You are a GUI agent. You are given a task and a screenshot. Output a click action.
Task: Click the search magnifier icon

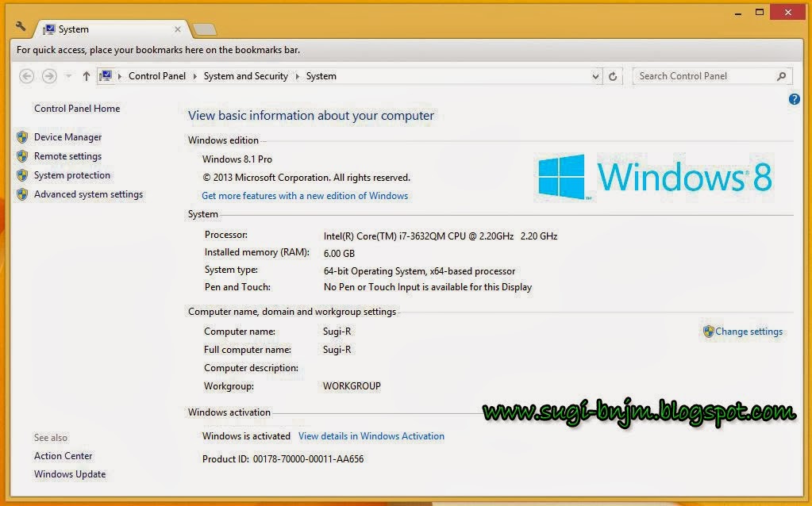[782, 76]
